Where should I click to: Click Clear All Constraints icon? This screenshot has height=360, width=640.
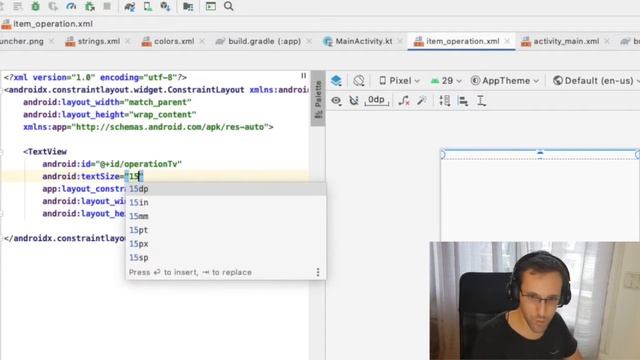[404, 100]
